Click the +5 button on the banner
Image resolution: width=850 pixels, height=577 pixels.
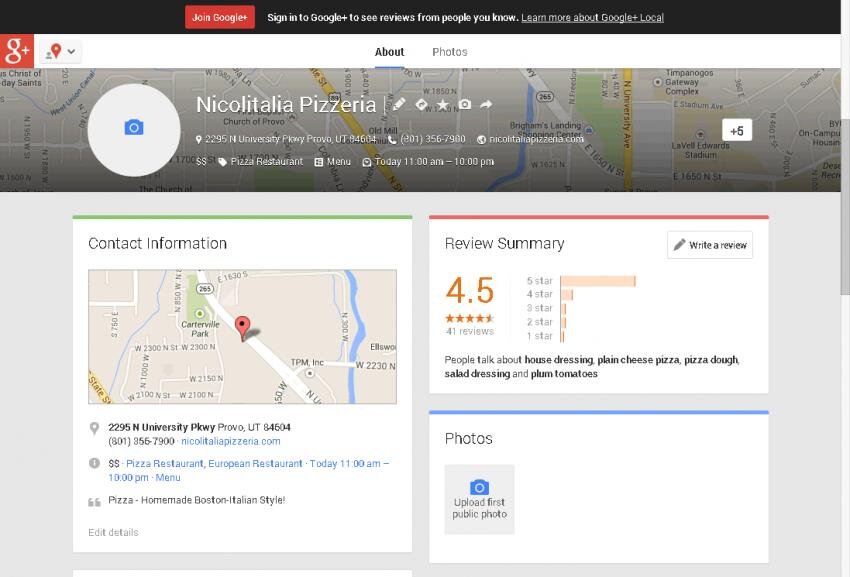pos(737,130)
